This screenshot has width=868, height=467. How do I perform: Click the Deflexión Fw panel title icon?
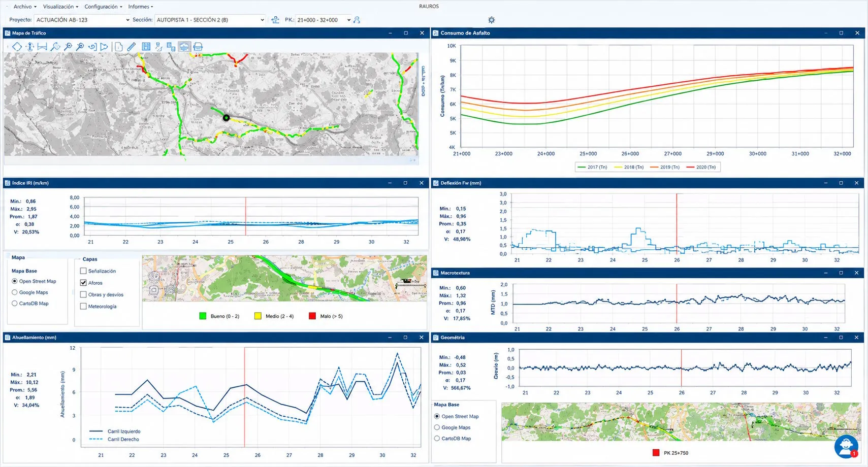coord(436,183)
